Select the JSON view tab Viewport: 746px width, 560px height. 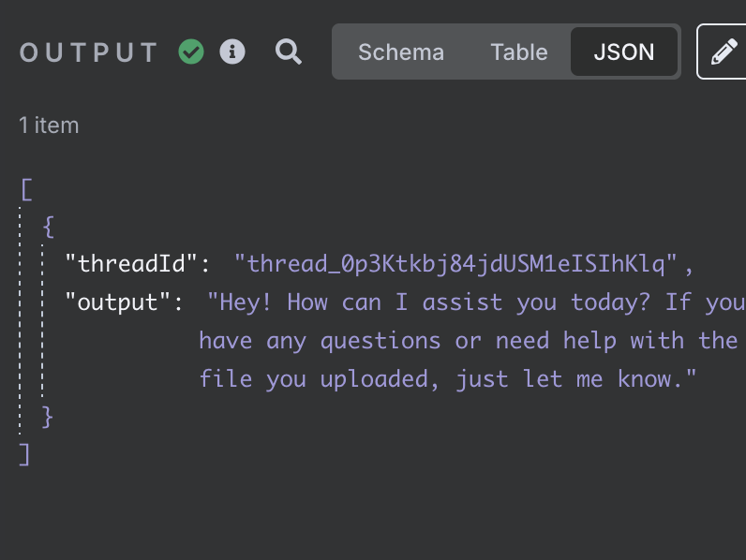(x=624, y=52)
